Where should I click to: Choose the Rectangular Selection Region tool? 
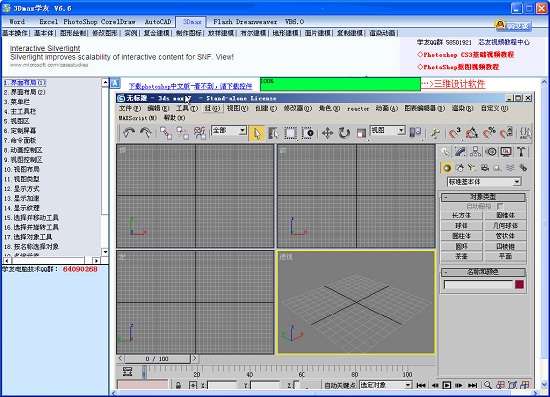click(290, 133)
